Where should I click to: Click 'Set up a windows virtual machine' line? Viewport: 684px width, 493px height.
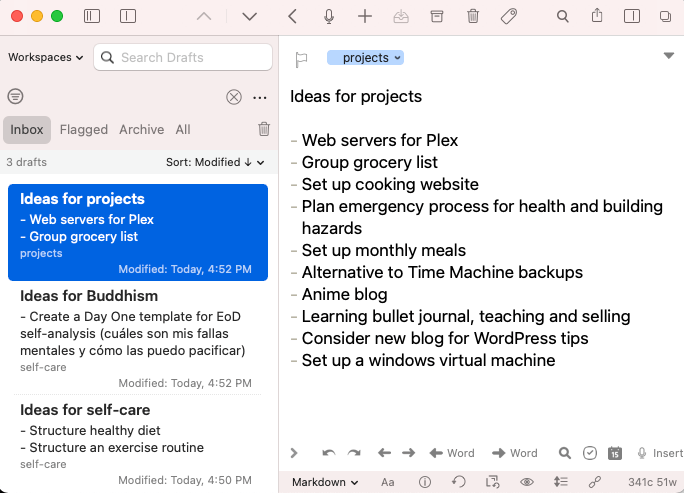[428, 361]
